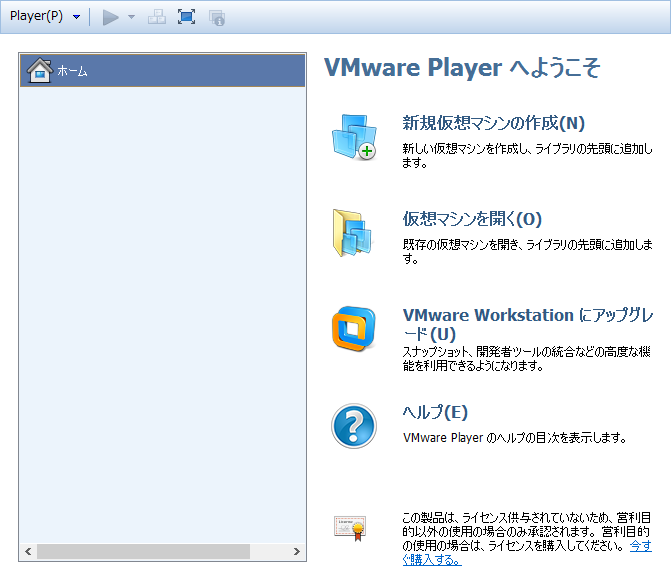Click VMware Workstation にアップグレード(U) link
This screenshot has width=671, height=580.
[x=528, y=324]
